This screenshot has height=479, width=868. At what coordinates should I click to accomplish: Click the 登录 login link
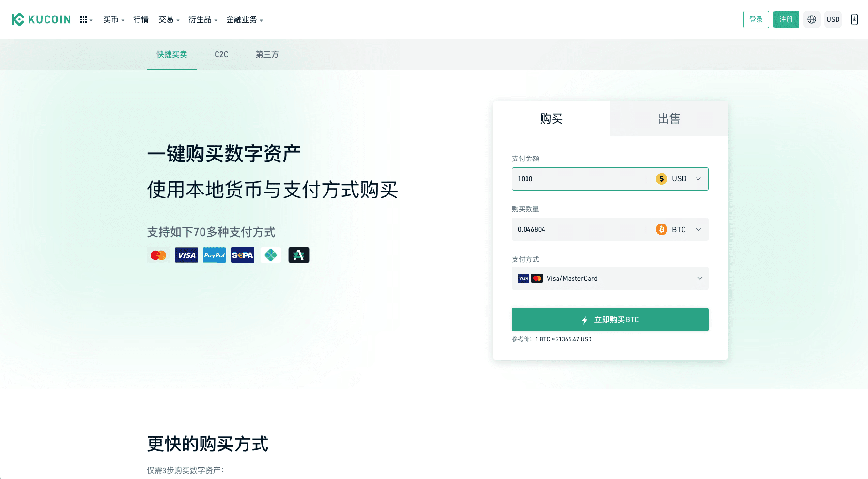(756, 19)
